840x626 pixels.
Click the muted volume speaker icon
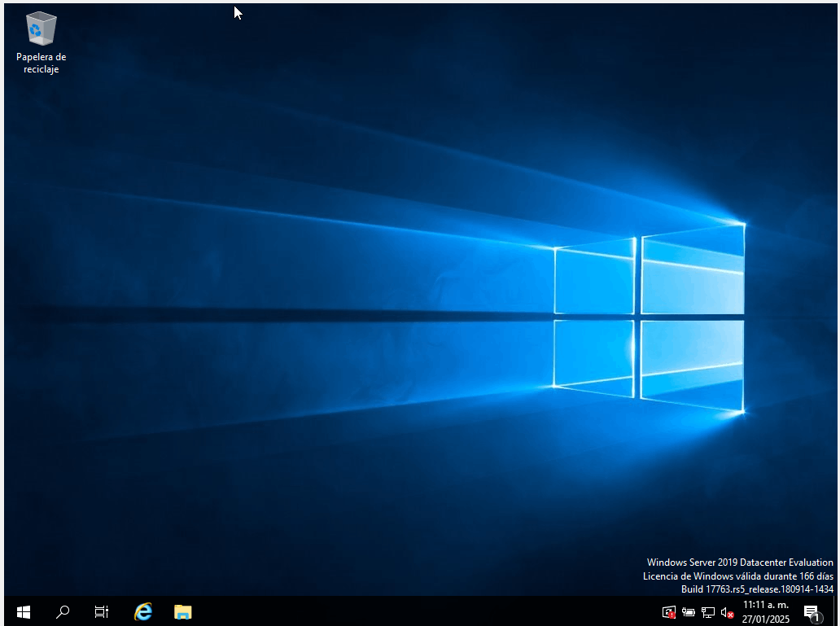click(727, 612)
